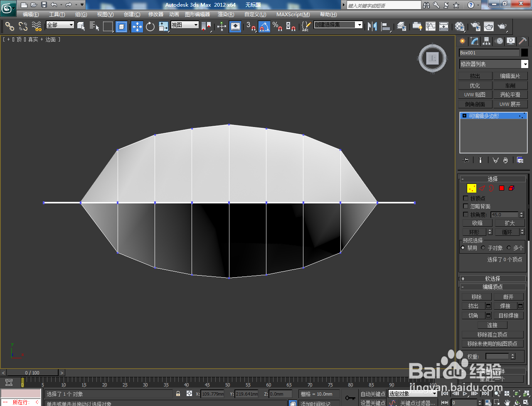Open the 图形编辑器 menu
Image resolution: width=532 pixels, height=406 pixels.
point(197,15)
